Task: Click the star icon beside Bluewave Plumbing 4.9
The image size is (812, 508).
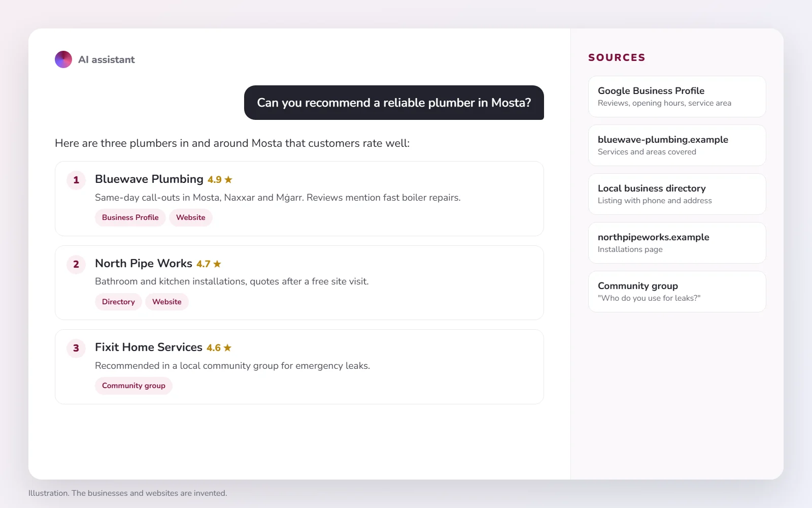Action: [x=228, y=179]
